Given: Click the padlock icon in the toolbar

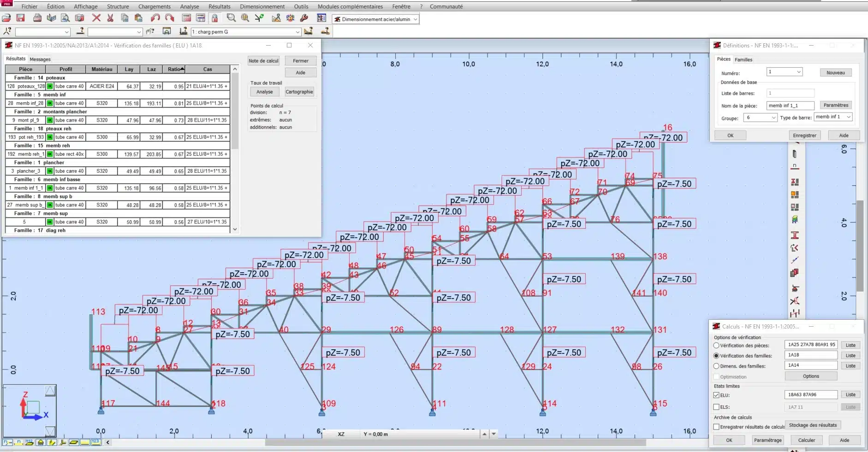Looking at the screenshot, I should click(x=215, y=18).
